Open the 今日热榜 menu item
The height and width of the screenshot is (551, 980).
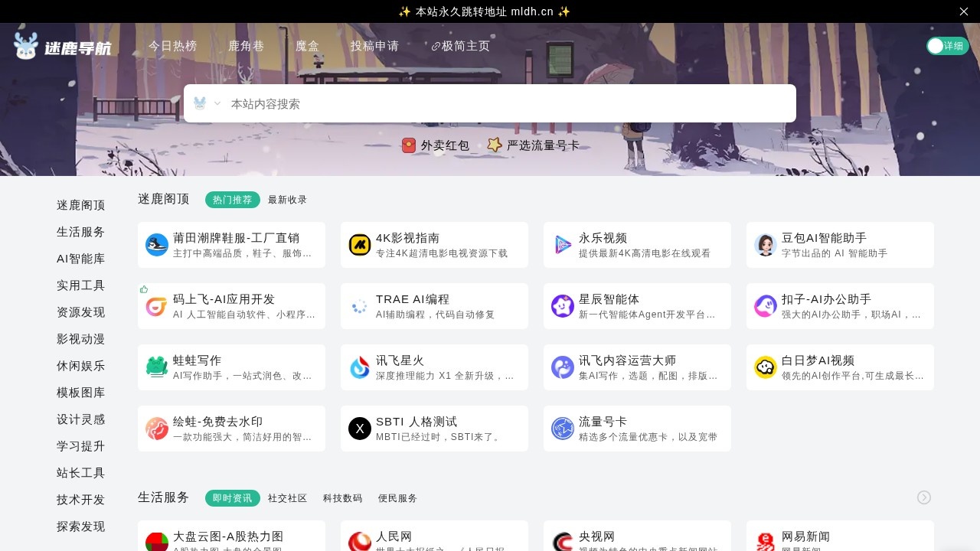pyautogui.click(x=172, y=46)
